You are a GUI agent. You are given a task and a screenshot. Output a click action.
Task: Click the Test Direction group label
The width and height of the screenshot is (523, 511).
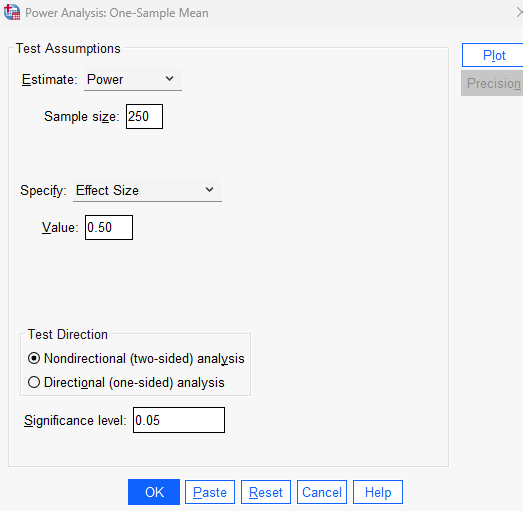click(68, 334)
